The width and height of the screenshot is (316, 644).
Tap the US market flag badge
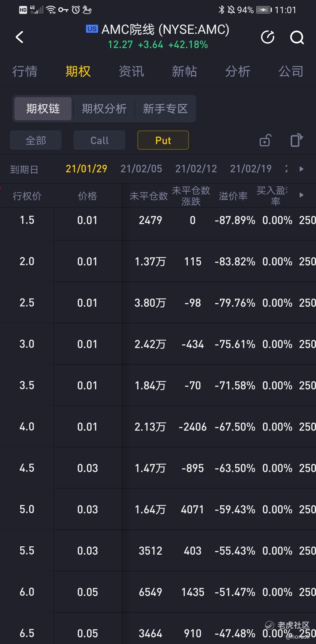point(92,29)
